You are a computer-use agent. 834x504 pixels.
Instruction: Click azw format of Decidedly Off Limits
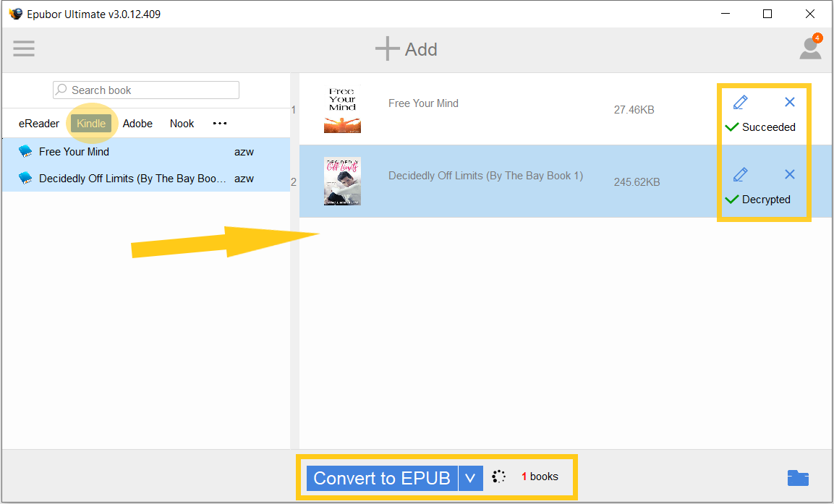[x=244, y=179]
